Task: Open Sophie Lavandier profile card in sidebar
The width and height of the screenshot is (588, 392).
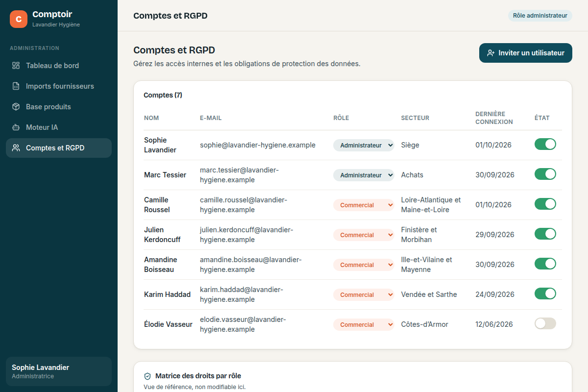Action: 59,371
